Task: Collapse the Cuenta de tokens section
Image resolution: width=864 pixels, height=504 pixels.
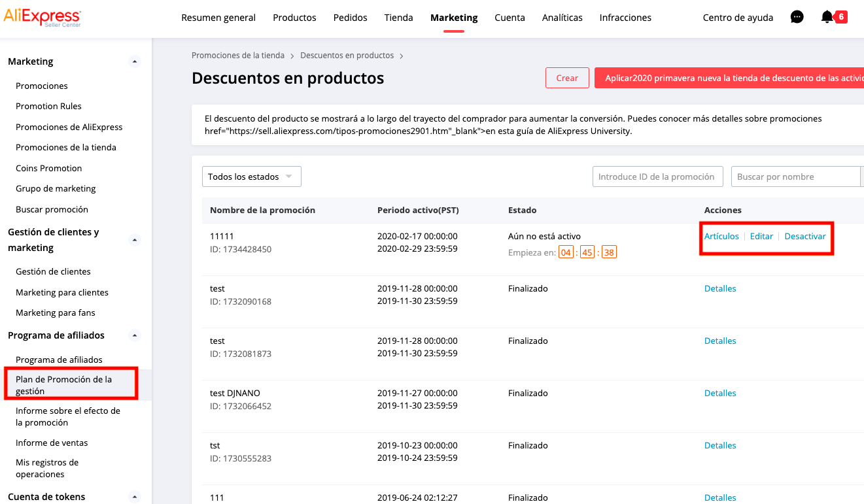Action: point(135,497)
